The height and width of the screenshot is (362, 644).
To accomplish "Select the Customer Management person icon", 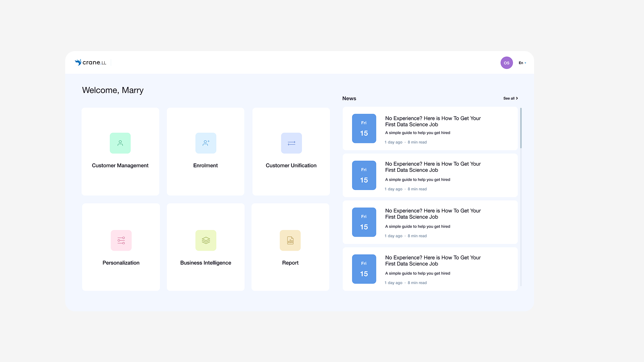I will click(120, 143).
